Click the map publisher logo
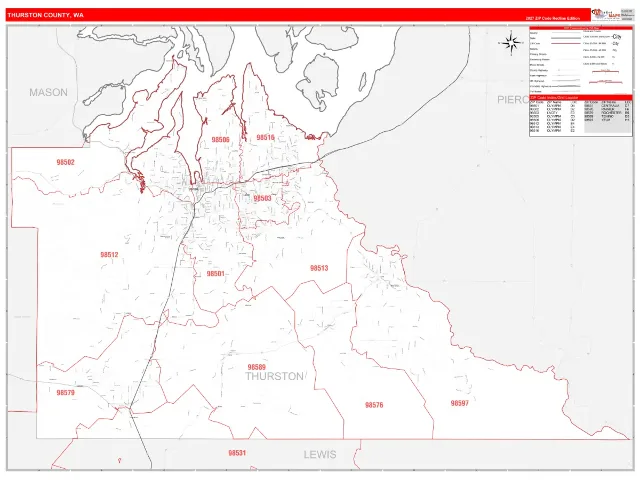Viewport: 640px width, 480px height. click(x=606, y=14)
